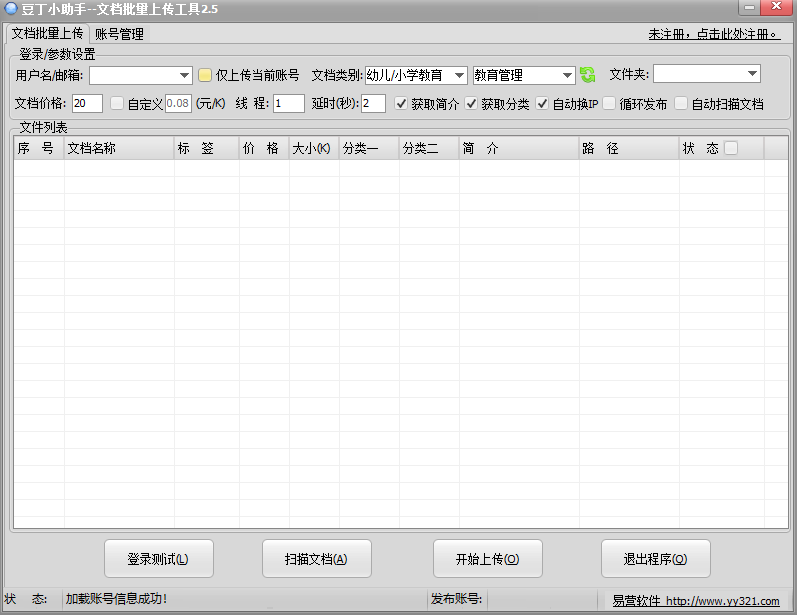Open 用户名/邮箱 dropdown
Viewport: 797px width, 615px height.
point(184,76)
